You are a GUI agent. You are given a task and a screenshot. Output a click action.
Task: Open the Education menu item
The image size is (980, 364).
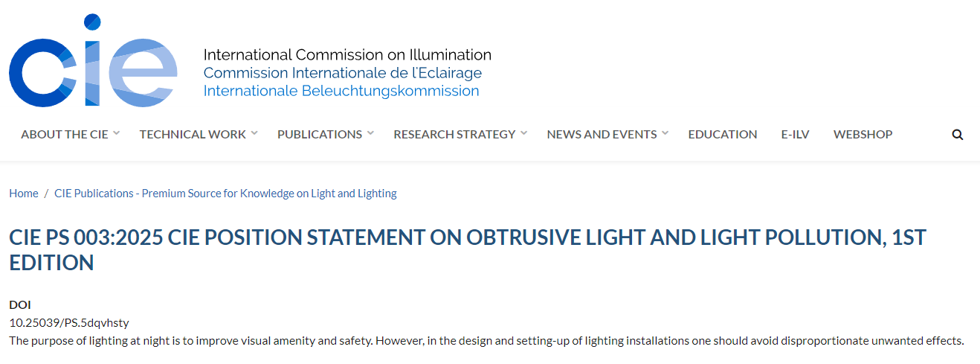click(722, 135)
